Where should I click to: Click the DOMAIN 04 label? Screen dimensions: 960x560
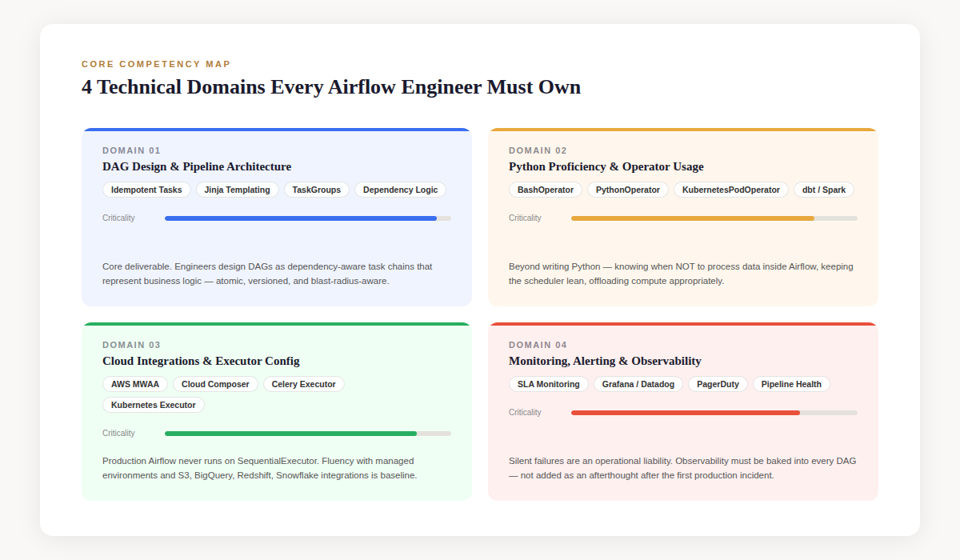click(538, 345)
